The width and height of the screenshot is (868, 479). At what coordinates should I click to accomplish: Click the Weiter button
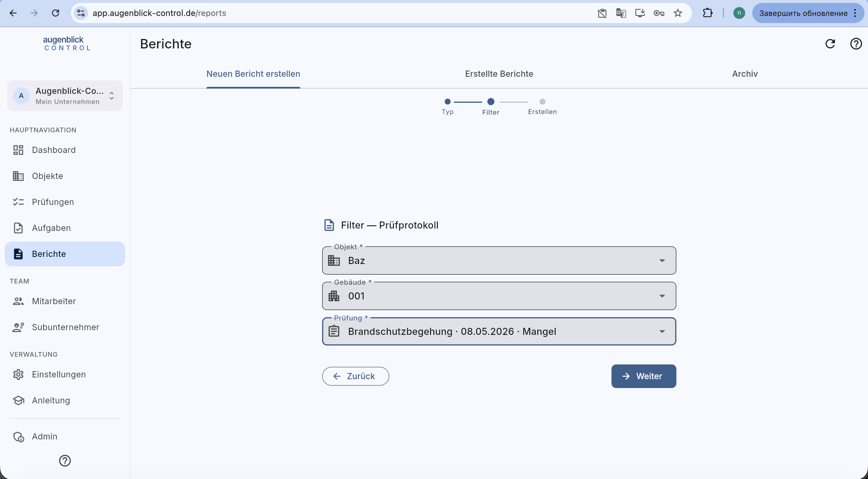(x=644, y=376)
